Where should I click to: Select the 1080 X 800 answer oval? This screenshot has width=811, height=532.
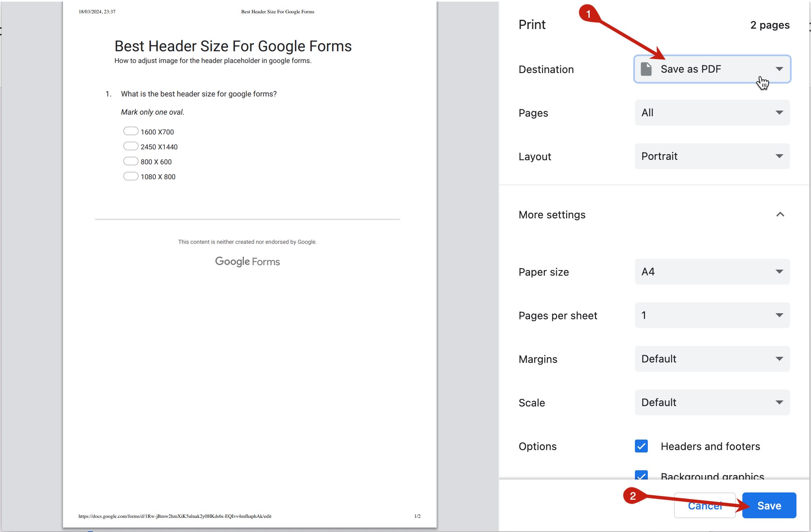(x=130, y=176)
